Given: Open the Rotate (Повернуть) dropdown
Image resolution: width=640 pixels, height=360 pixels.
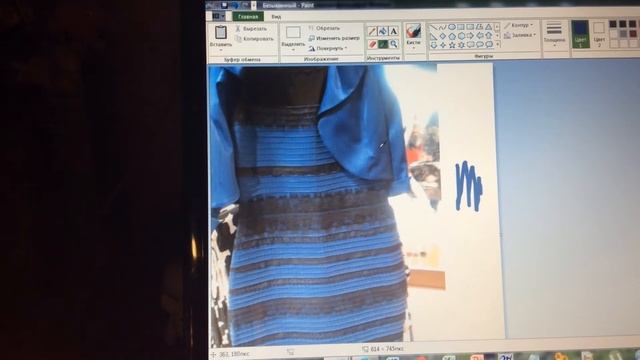Looking at the screenshot, I should [328, 48].
